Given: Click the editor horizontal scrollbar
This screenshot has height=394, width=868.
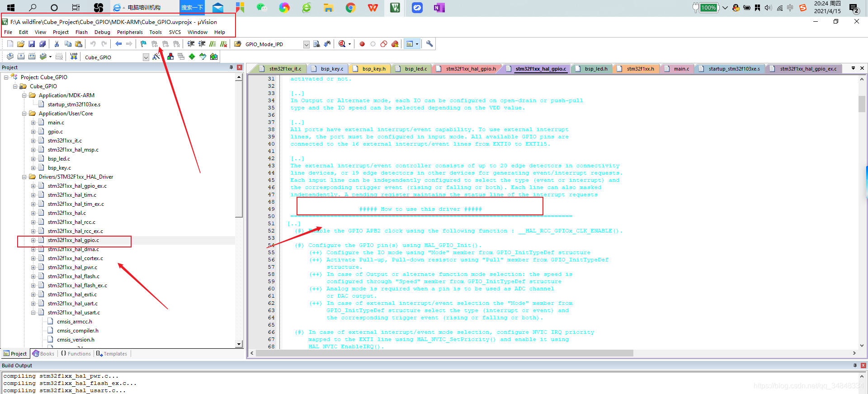Looking at the screenshot, I should point(445,353).
